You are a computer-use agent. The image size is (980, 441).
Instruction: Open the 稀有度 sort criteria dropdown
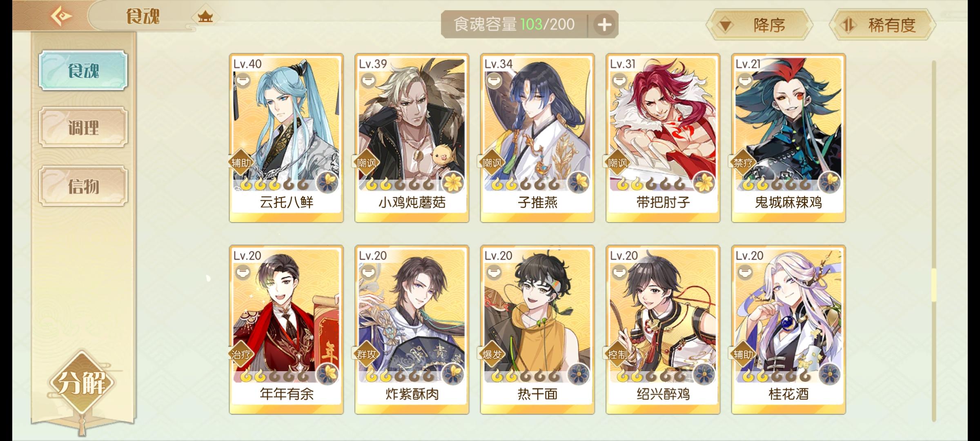click(x=883, y=25)
